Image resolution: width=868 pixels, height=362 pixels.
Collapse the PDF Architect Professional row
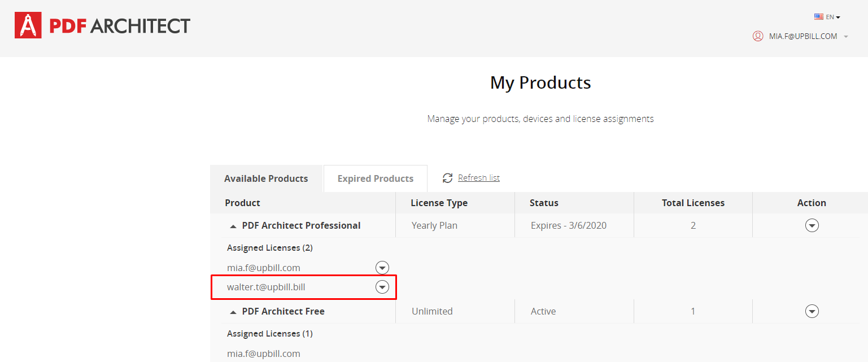coord(233,226)
